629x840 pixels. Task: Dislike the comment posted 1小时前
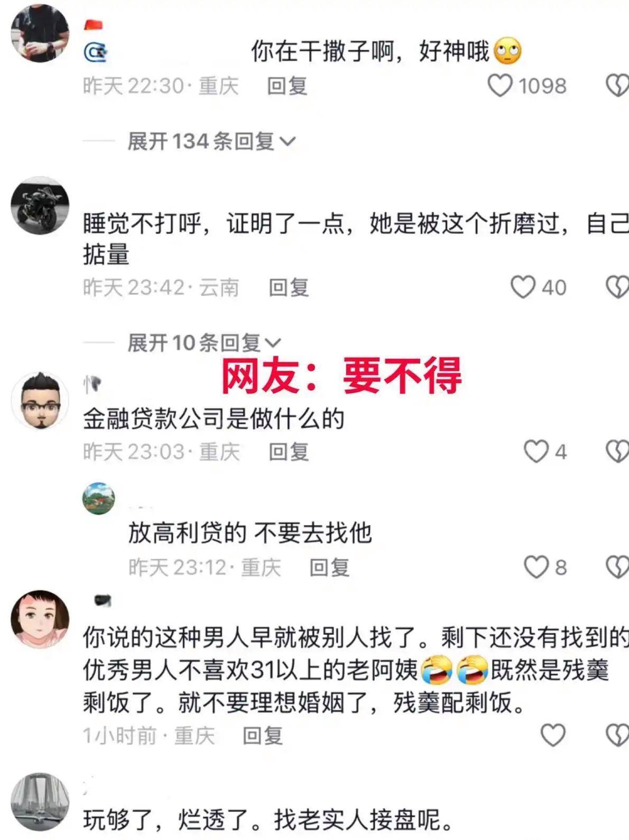pyautogui.click(x=617, y=735)
